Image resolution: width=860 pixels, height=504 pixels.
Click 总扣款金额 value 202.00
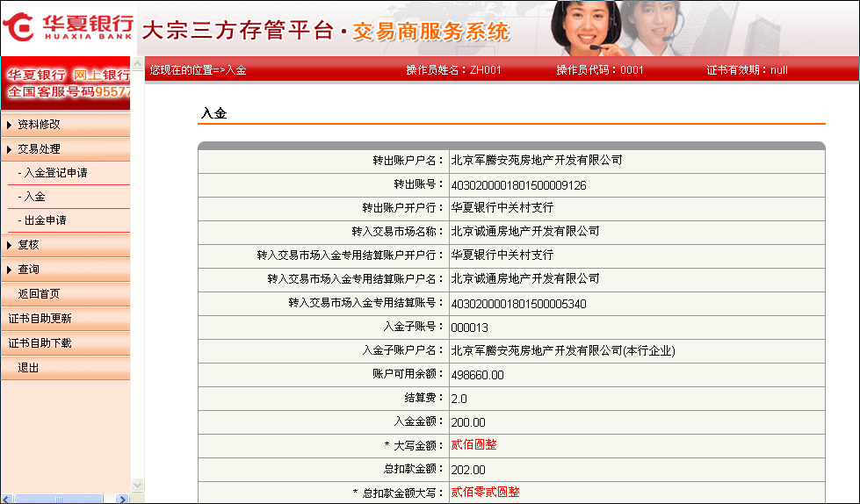tap(468, 470)
